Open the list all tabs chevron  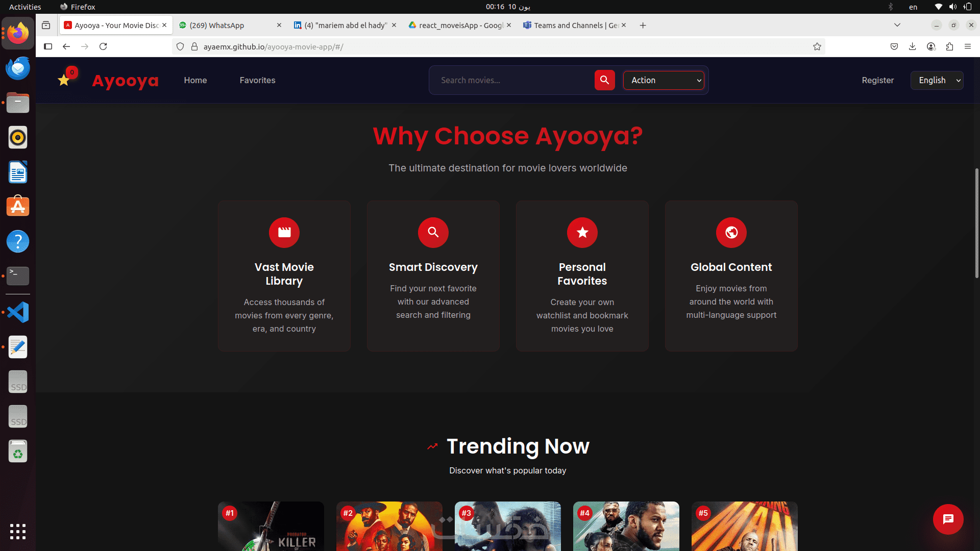coord(897,25)
